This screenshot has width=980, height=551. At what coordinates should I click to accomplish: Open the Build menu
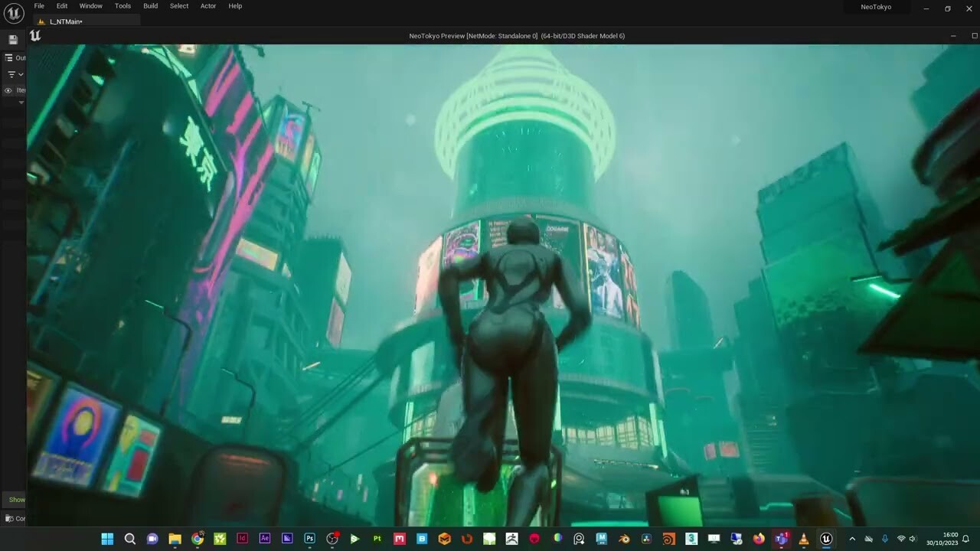pyautogui.click(x=151, y=6)
